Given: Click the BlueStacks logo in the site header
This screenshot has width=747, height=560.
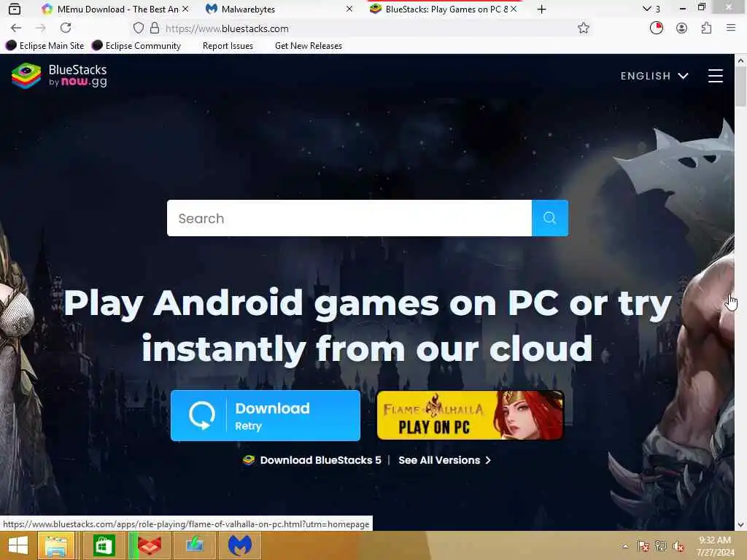Looking at the screenshot, I should click(60, 76).
